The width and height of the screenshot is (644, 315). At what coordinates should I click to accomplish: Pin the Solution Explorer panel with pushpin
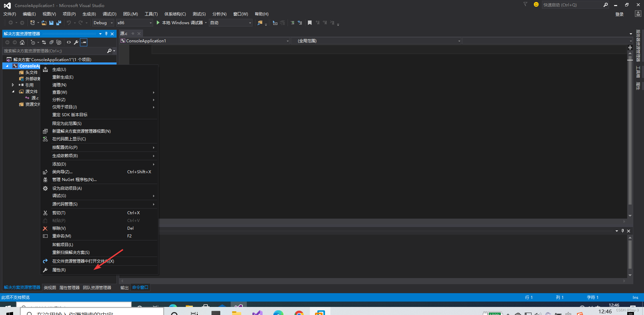[106, 34]
